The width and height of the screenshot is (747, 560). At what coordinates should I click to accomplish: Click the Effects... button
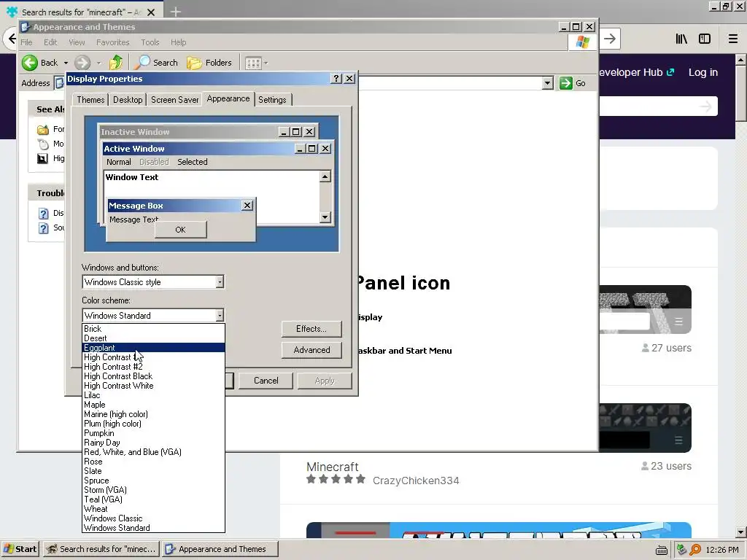pos(311,329)
